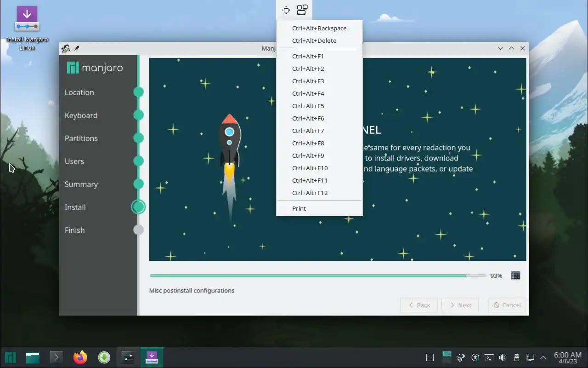Open the globe-with-arrow tray icon
Image resolution: width=588 pixels, height=368 pixels.
click(x=462, y=357)
